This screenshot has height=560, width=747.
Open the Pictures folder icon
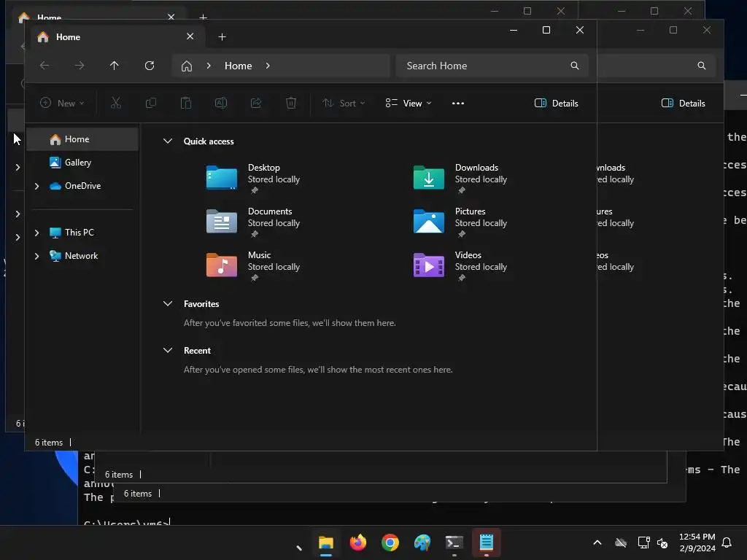[x=429, y=222]
